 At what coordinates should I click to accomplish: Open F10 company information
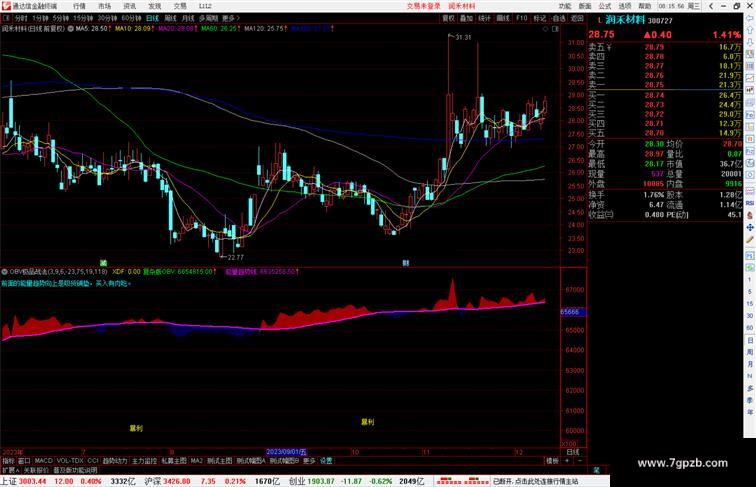[x=521, y=18]
